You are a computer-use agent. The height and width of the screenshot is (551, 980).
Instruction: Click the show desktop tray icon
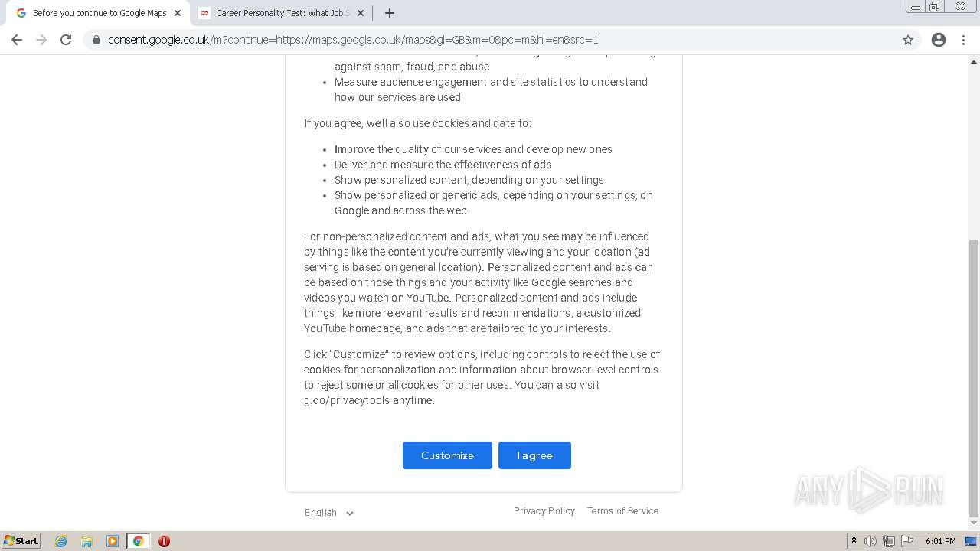pos(972,541)
